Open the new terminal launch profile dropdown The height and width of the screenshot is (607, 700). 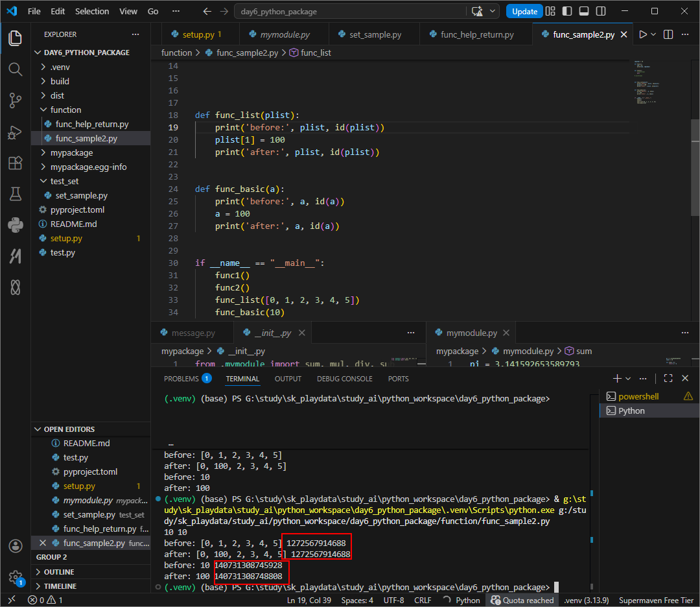(x=628, y=378)
